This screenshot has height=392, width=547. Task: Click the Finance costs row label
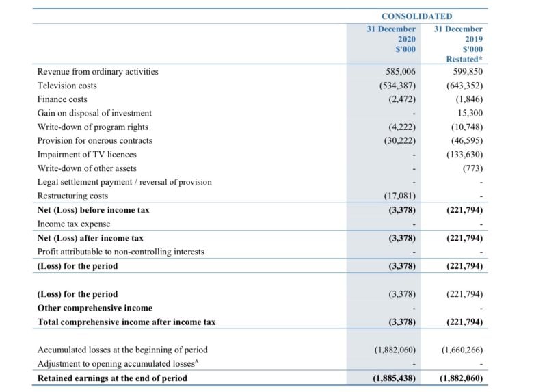(x=62, y=99)
